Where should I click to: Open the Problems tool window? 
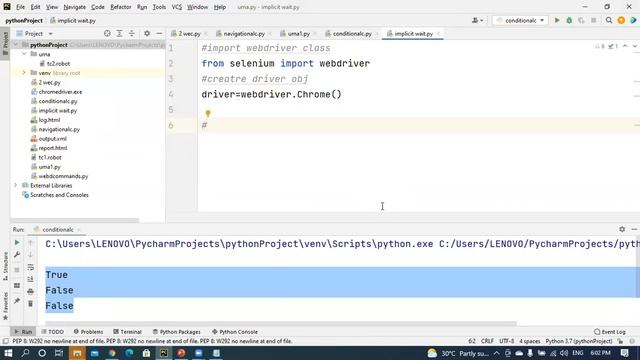(x=88, y=332)
